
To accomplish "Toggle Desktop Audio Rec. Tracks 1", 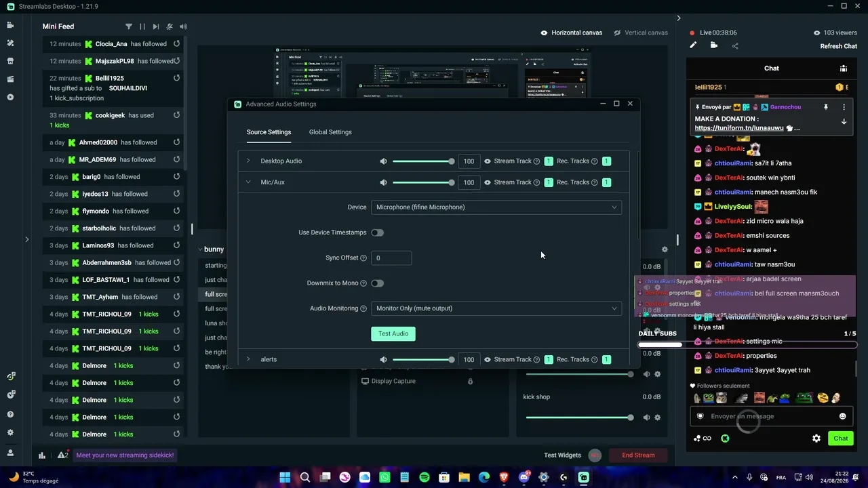I will (x=606, y=161).
